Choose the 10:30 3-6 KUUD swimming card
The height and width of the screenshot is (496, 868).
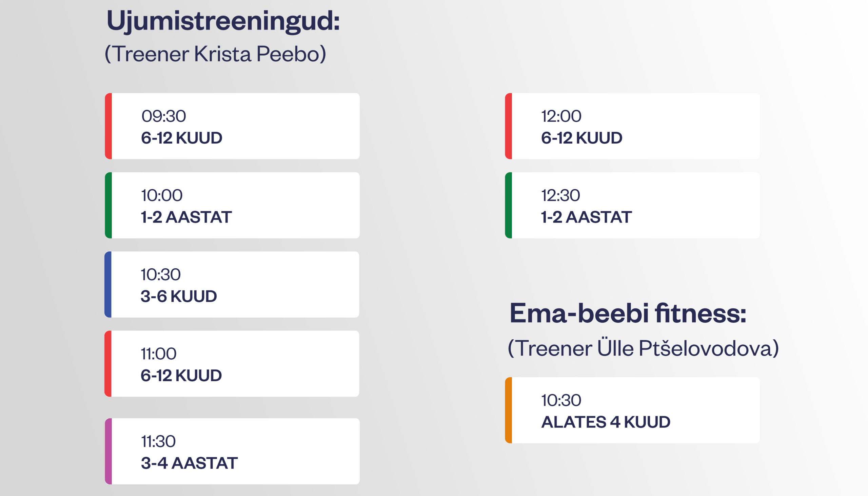[232, 284]
